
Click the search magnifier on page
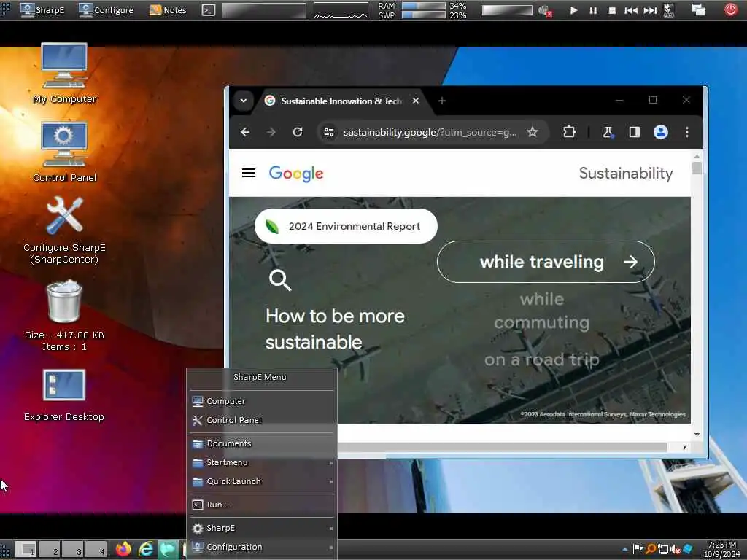pos(279,280)
